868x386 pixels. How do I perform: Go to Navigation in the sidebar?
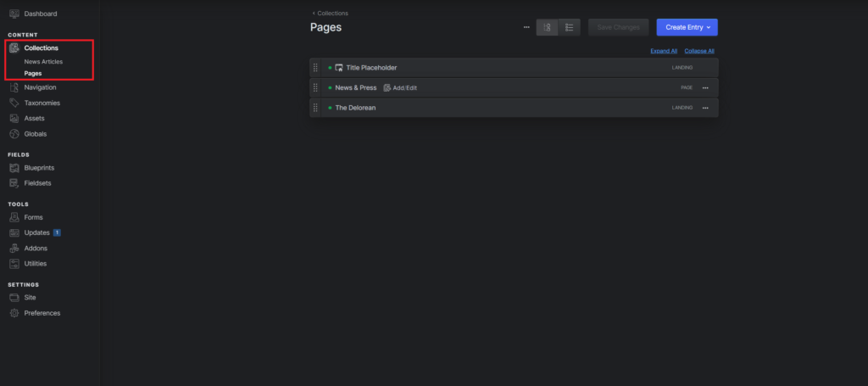click(41, 87)
